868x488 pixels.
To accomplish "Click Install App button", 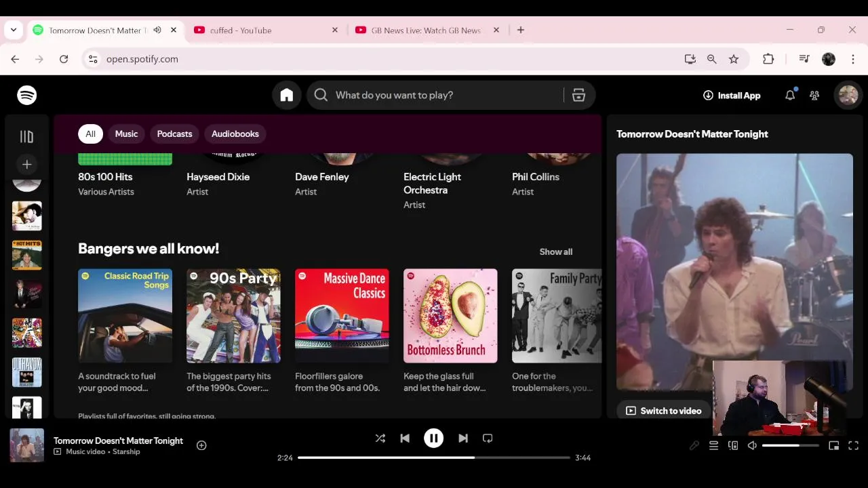I will click(732, 96).
